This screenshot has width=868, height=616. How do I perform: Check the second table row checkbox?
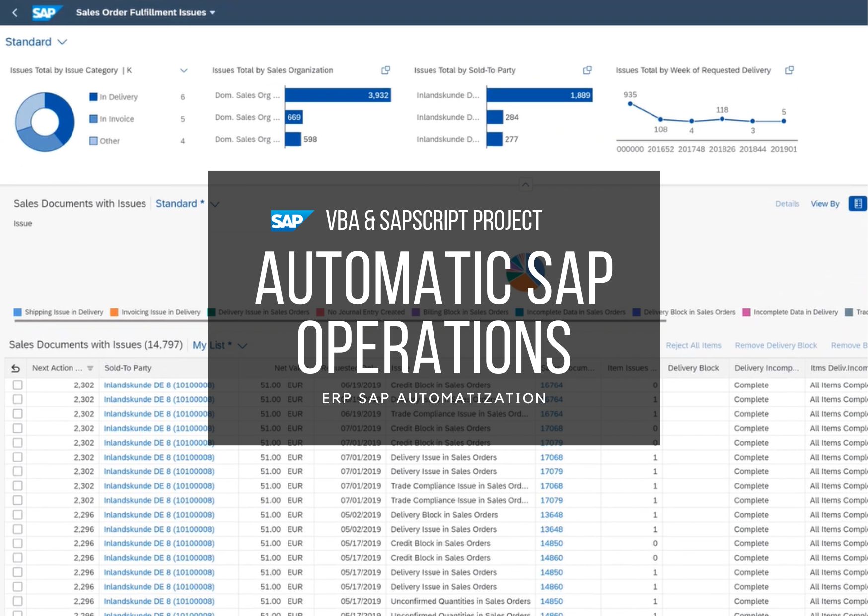click(17, 399)
